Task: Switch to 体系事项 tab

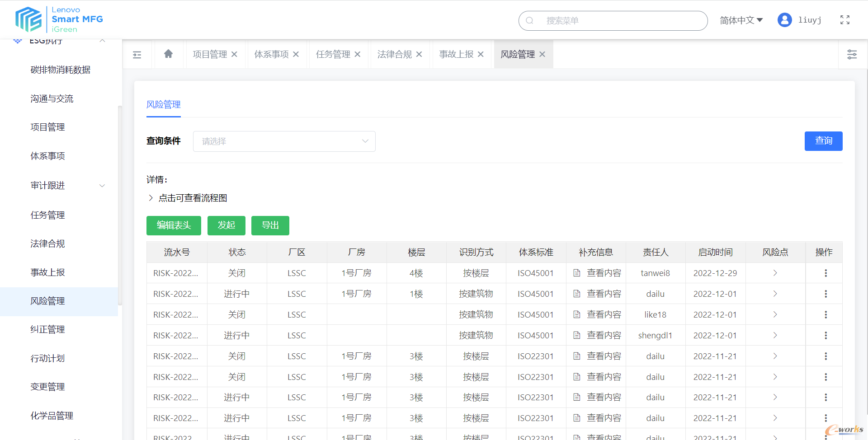Action: click(x=271, y=54)
